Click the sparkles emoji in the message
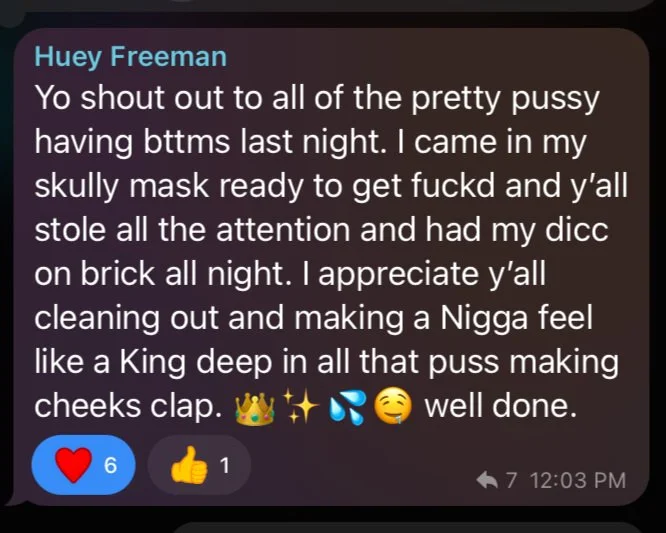Screen dimensions: 666x533 pos(301,406)
